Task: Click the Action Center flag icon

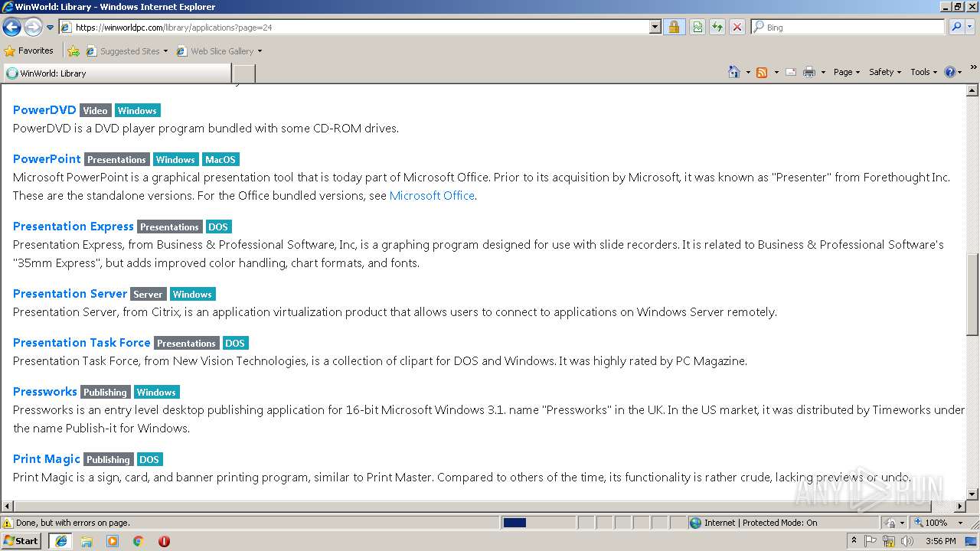Action: pyautogui.click(x=871, y=541)
